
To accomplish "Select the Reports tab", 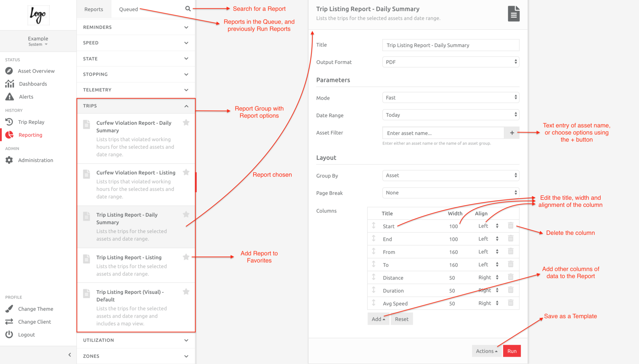I will pos(93,9).
